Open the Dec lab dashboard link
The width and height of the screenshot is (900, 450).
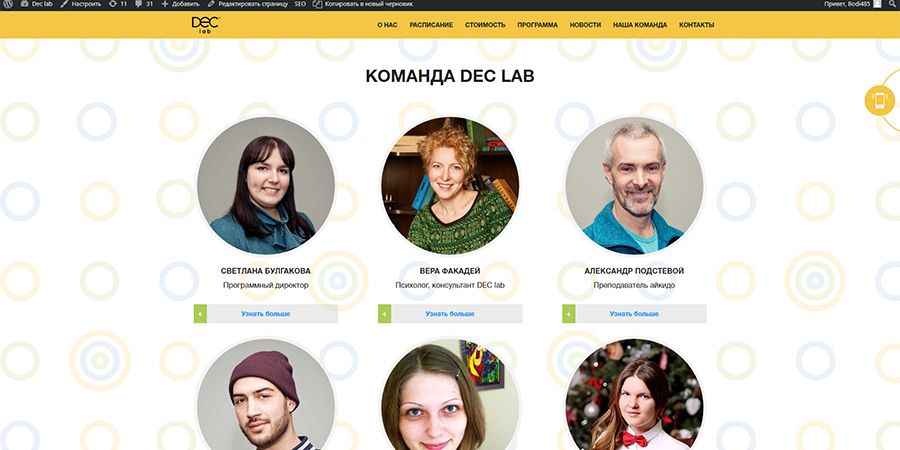click(x=37, y=4)
